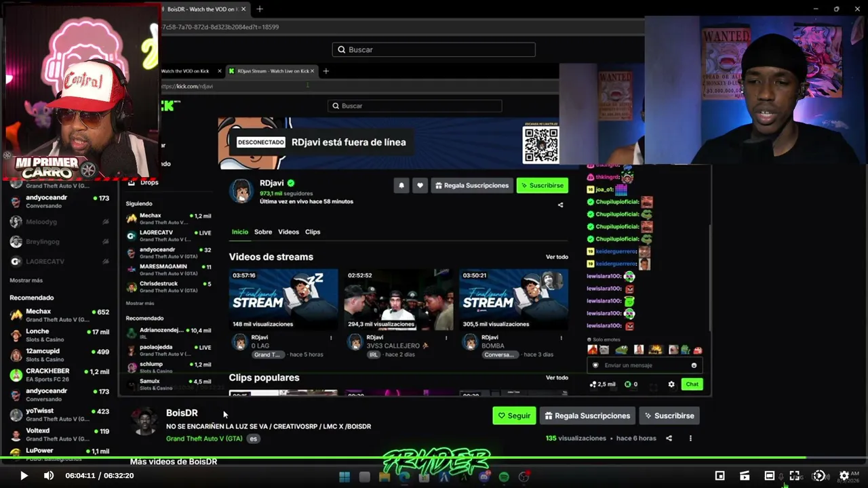Add a new tab in the inner browser

tap(326, 71)
